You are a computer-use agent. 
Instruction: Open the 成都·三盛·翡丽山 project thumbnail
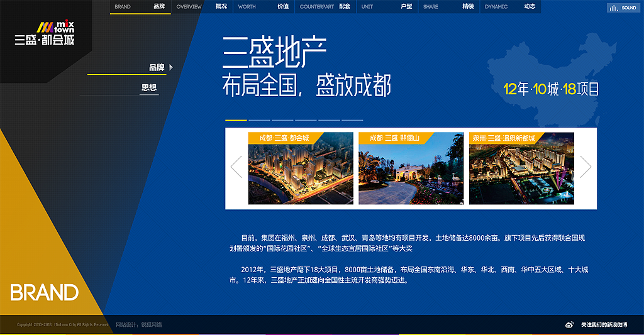point(411,168)
